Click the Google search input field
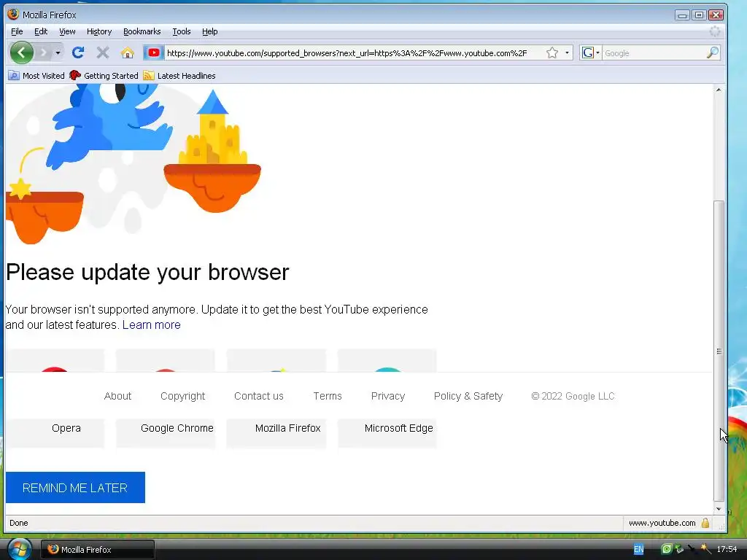This screenshot has height=560, width=747. tap(654, 52)
